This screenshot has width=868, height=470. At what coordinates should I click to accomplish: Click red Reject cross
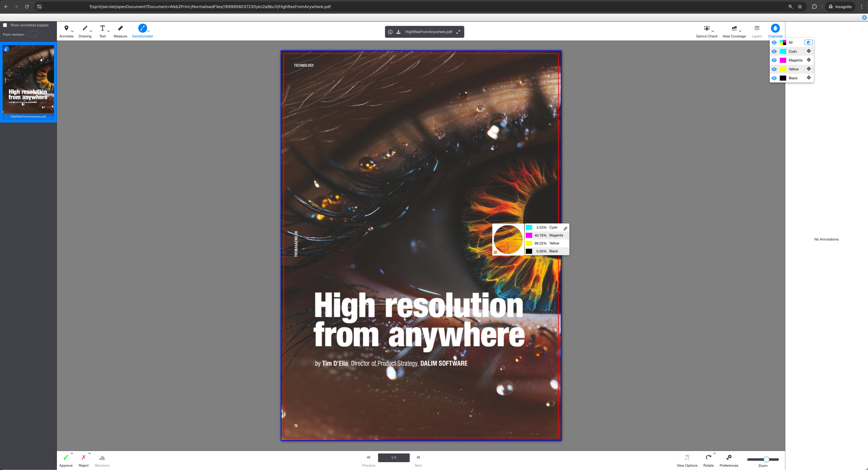click(x=84, y=458)
